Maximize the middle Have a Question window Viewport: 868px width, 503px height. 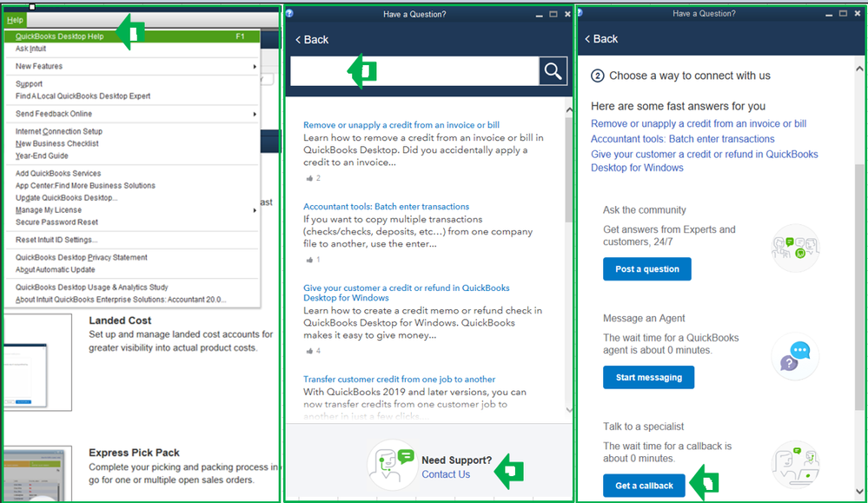[x=553, y=15]
